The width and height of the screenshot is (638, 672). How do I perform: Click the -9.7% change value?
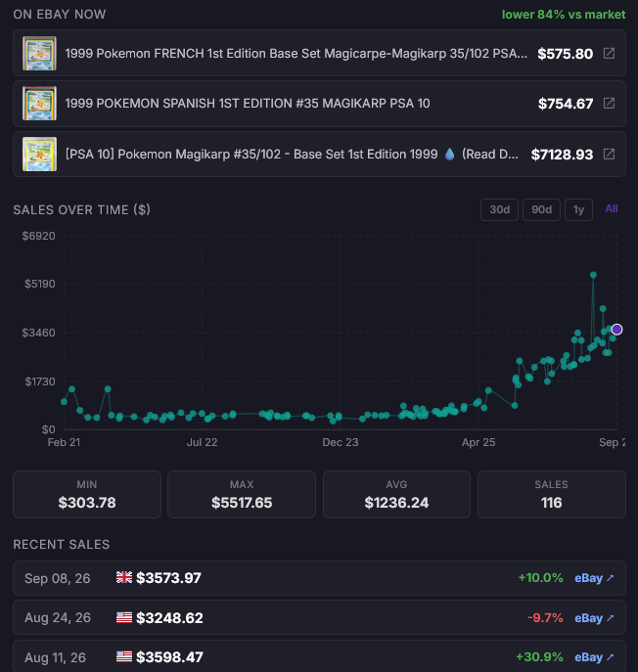tap(545, 617)
